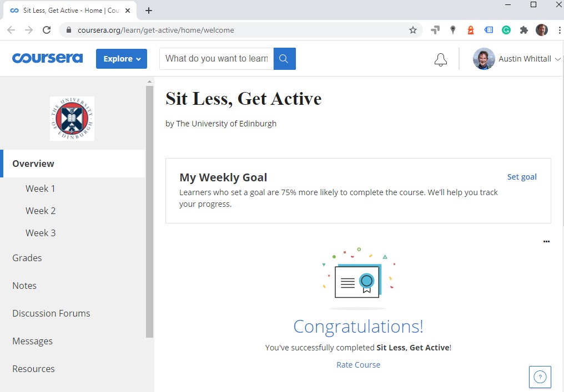Bookmark this page with the star icon
The width and height of the screenshot is (564, 392).
[413, 30]
